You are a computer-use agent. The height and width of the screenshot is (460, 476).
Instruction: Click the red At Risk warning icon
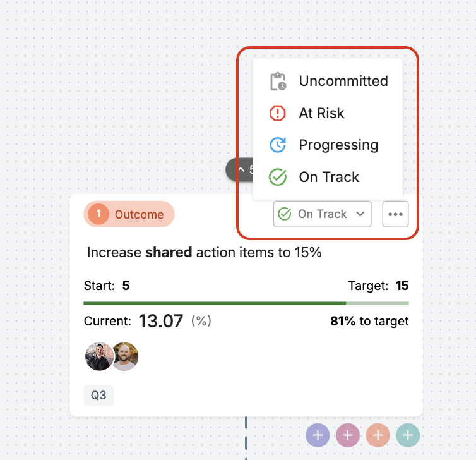click(x=278, y=113)
